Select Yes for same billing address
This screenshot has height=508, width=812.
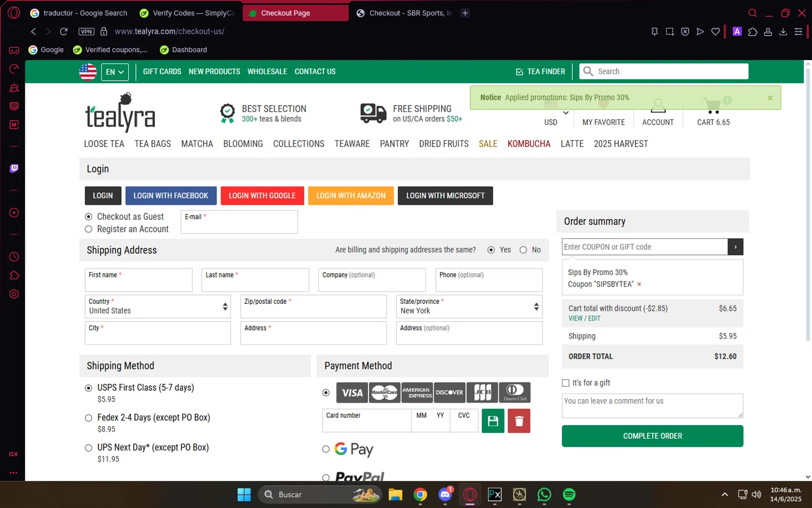[x=491, y=250]
